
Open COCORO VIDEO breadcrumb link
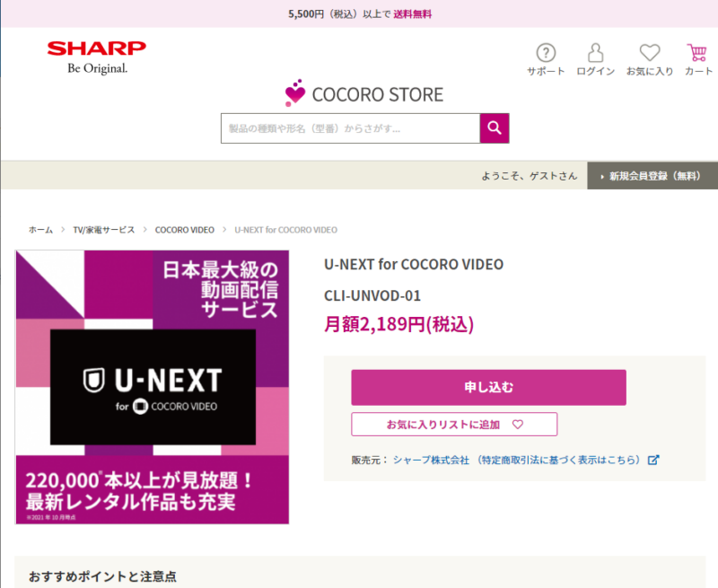pos(185,230)
